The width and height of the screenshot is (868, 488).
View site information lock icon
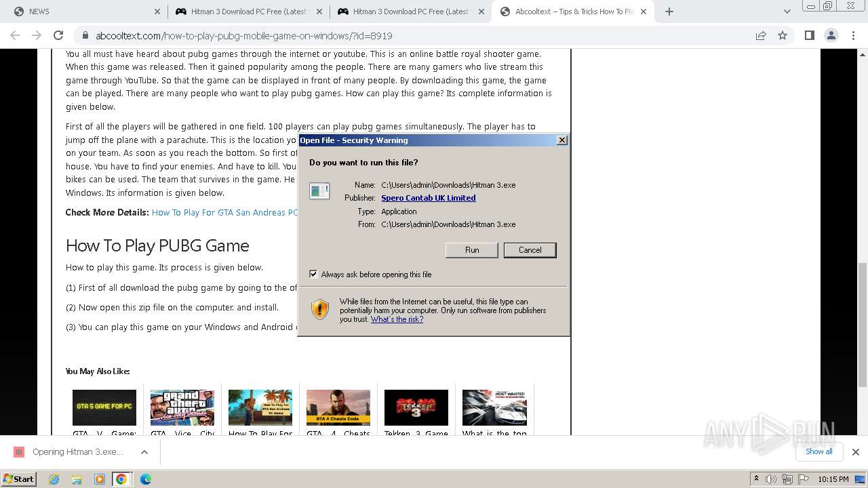(x=85, y=36)
